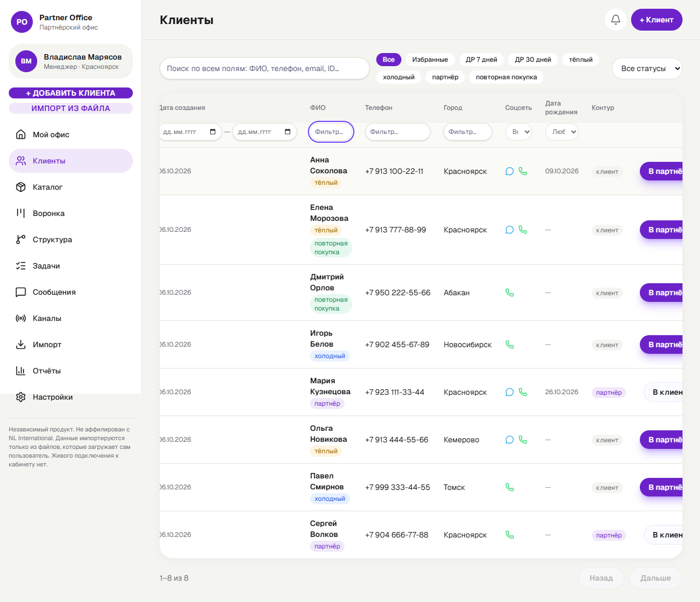Toggle the тёплый filter chip

[x=581, y=60]
